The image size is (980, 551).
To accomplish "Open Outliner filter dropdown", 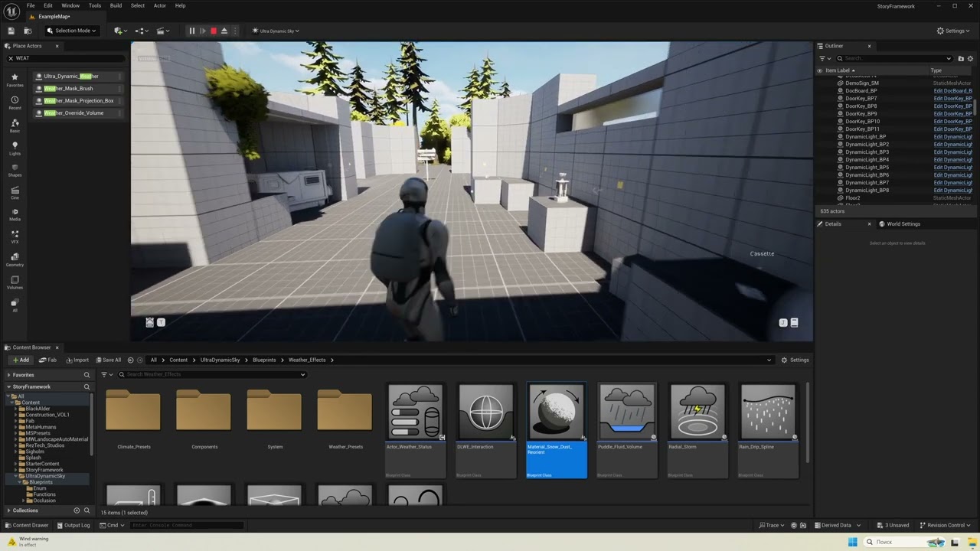I will (x=824, y=58).
